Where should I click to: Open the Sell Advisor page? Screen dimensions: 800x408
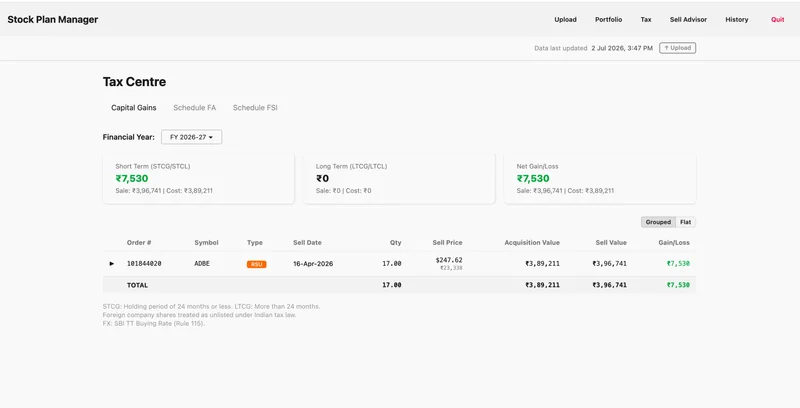click(x=688, y=19)
